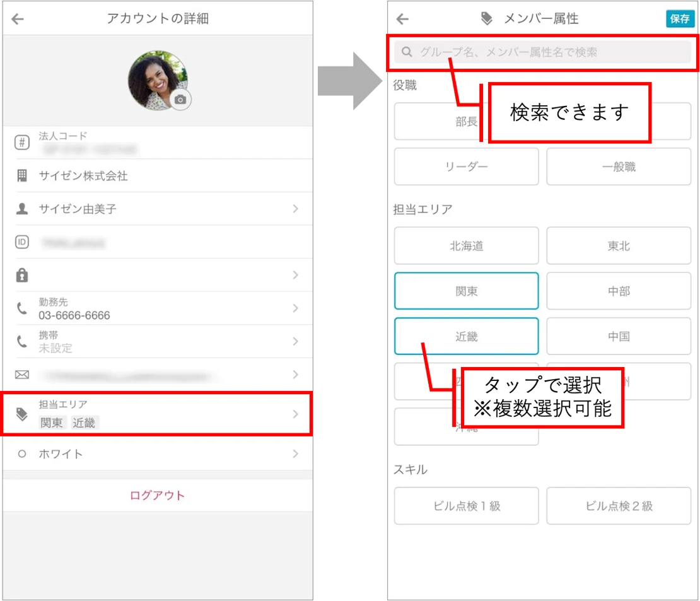Go back from the メンバー属性 screen
The width and height of the screenshot is (700, 601).
(x=402, y=19)
